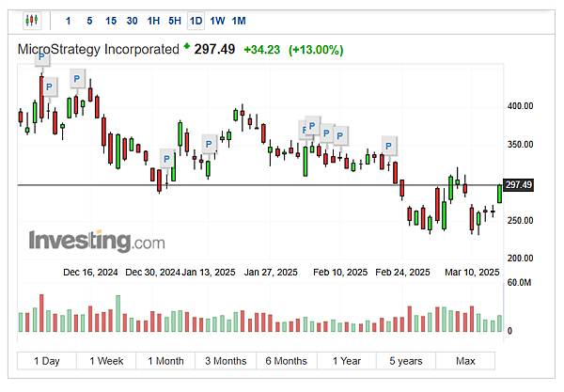The height and width of the screenshot is (392, 564).
Task: Open the P marker near Dec 30, 2024 low
Action: tap(166, 159)
